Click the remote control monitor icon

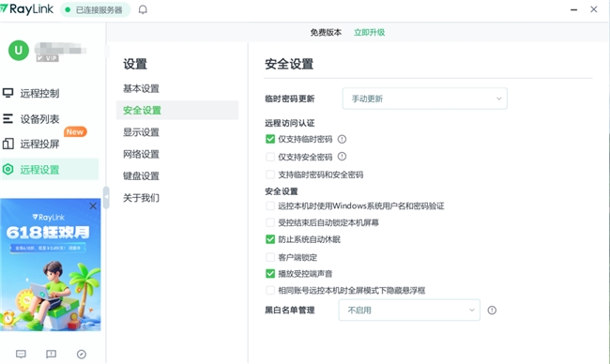click(8, 93)
